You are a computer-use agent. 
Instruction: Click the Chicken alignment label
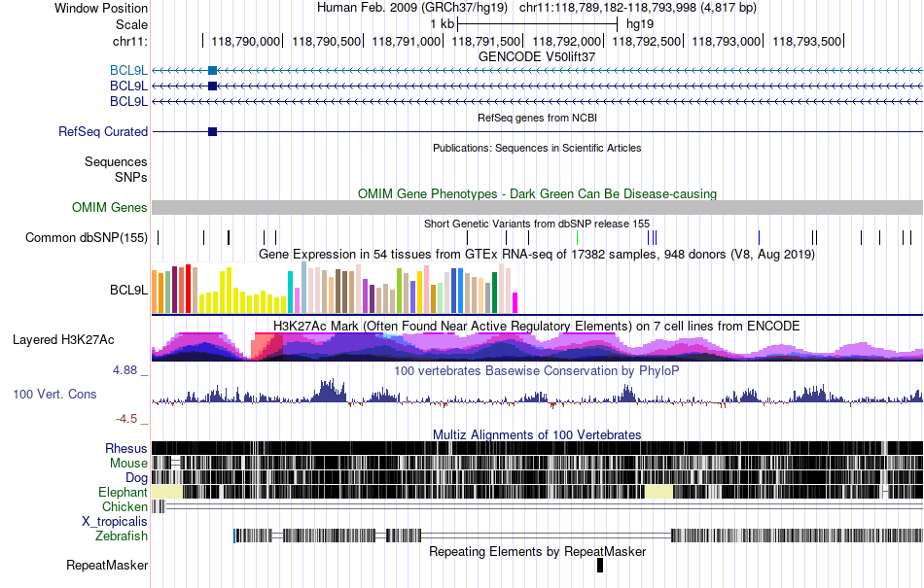pyautogui.click(x=124, y=507)
